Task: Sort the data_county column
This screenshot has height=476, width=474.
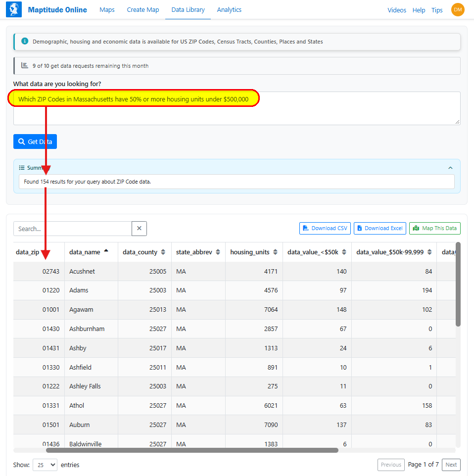Action: [163, 252]
